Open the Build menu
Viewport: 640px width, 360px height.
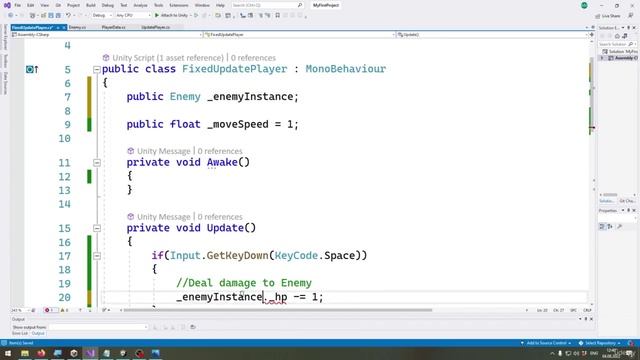91,5
